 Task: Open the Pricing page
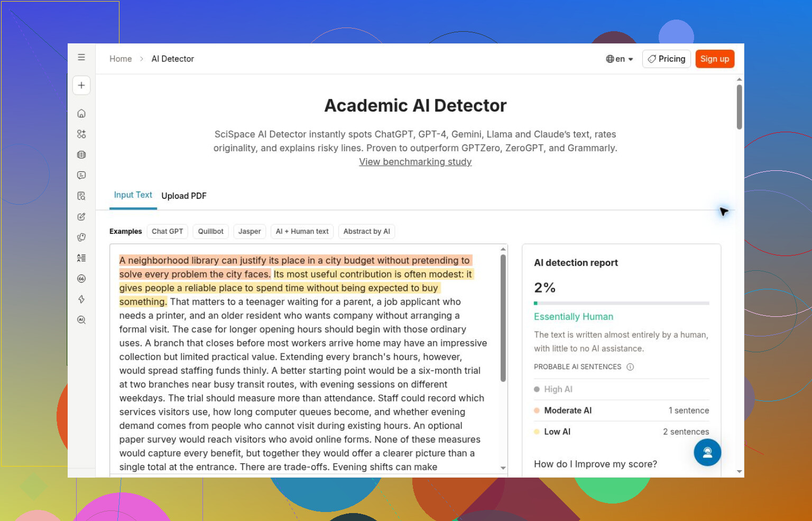tap(667, 59)
